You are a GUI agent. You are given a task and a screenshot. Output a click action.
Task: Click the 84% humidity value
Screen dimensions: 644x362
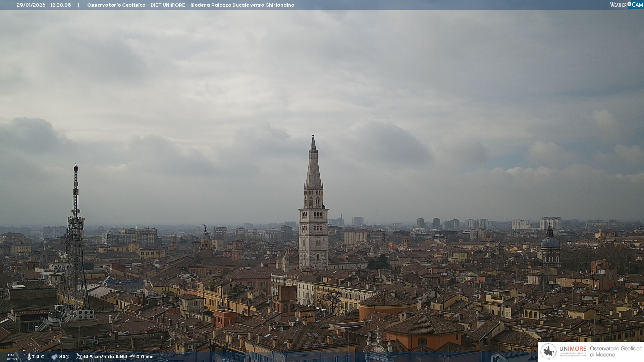tap(64, 357)
